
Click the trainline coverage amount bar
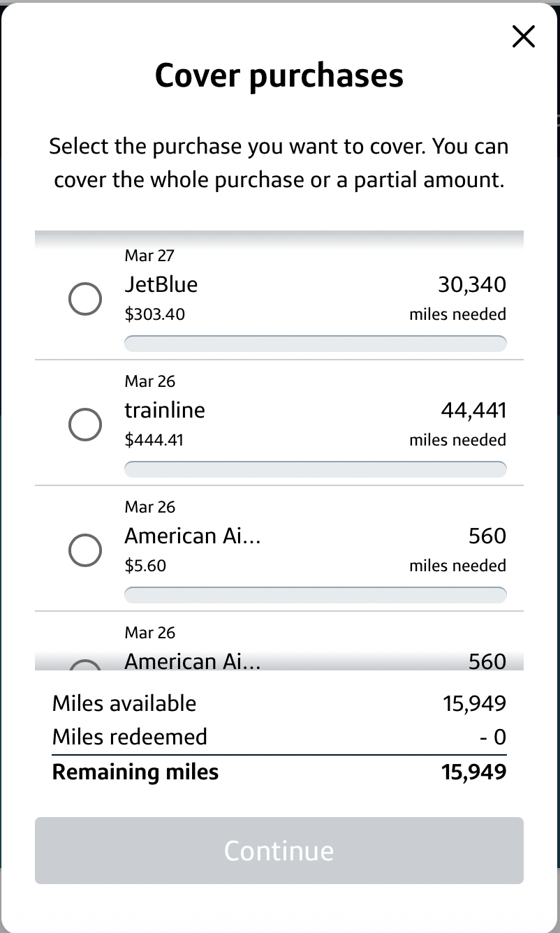point(315,469)
